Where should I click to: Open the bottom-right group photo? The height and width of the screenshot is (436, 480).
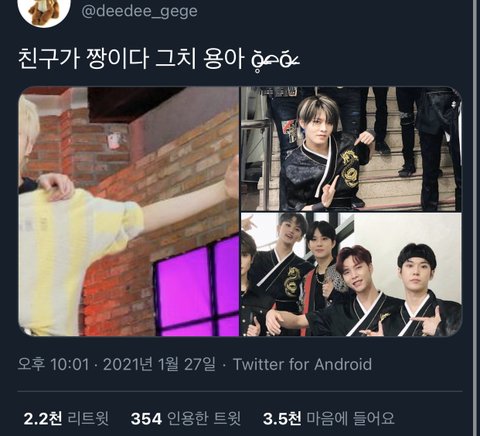pyautogui.click(x=352, y=275)
